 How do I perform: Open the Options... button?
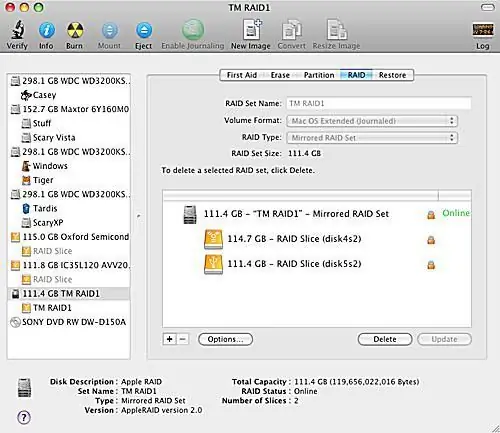pyautogui.click(x=225, y=339)
